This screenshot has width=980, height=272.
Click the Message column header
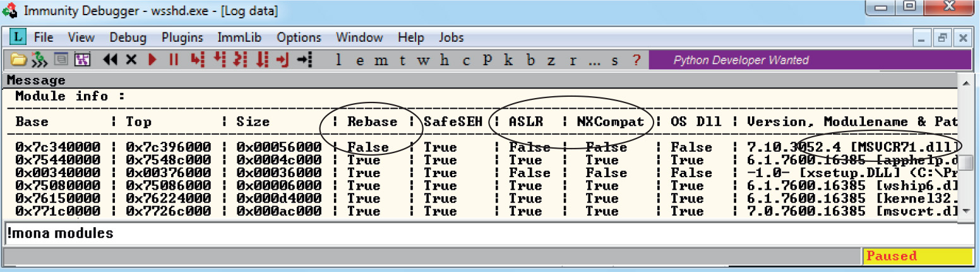coord(36,80)
